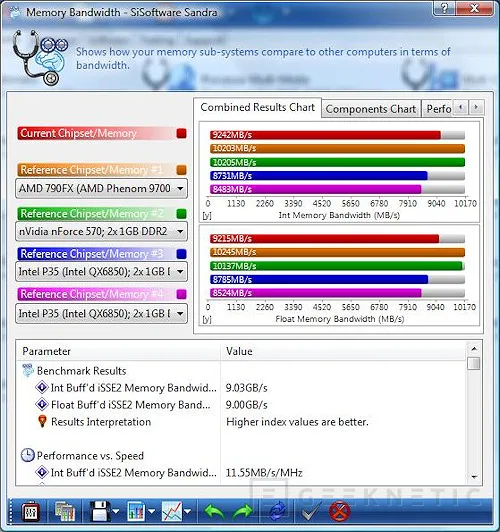Image resolution: width=500 pixels, height=532 pixels.
Task: Click the blue 8731MB/s Int bar
Action: (x=319, y=176)
